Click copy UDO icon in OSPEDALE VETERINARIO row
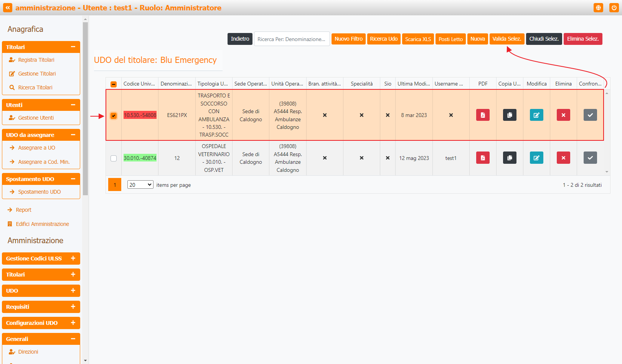The width and height of the screenshot is (622, 364). coord(510,158)
